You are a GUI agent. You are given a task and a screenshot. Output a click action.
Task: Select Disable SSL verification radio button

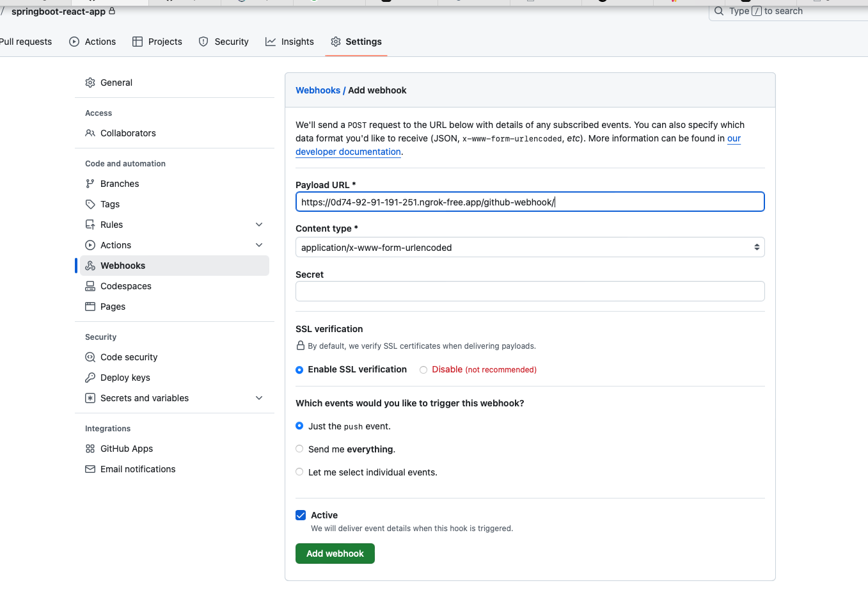[423, 370]
